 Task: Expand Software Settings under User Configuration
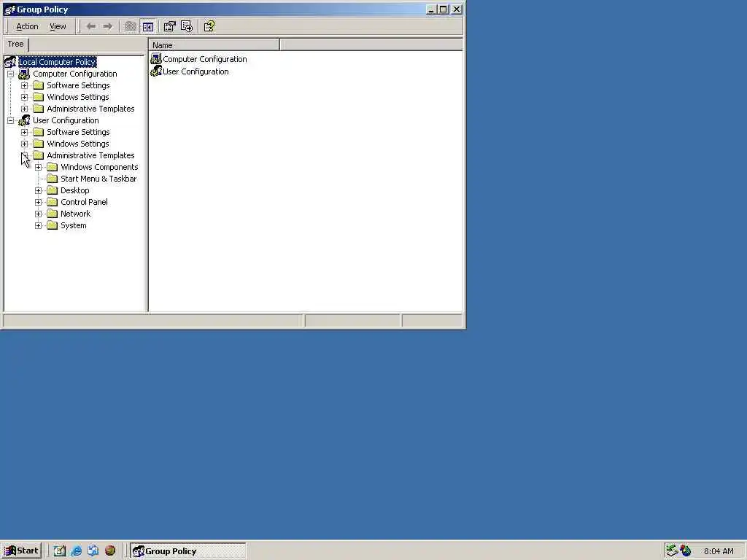point(24,133)
